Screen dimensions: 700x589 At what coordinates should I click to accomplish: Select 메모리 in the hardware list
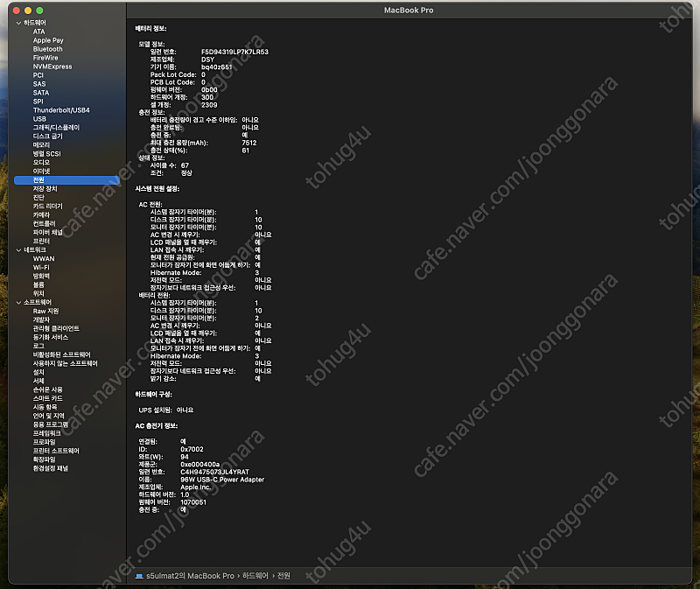click(42, 145)
